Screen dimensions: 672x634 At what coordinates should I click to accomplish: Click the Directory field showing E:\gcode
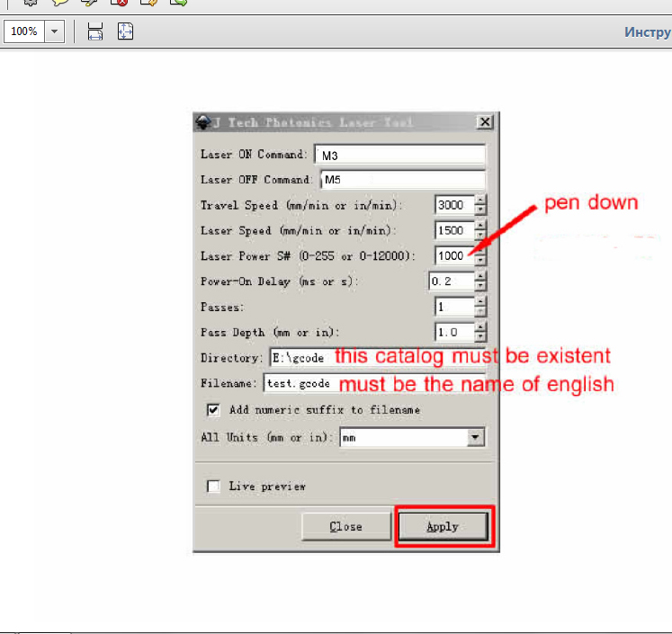(377, 357)
